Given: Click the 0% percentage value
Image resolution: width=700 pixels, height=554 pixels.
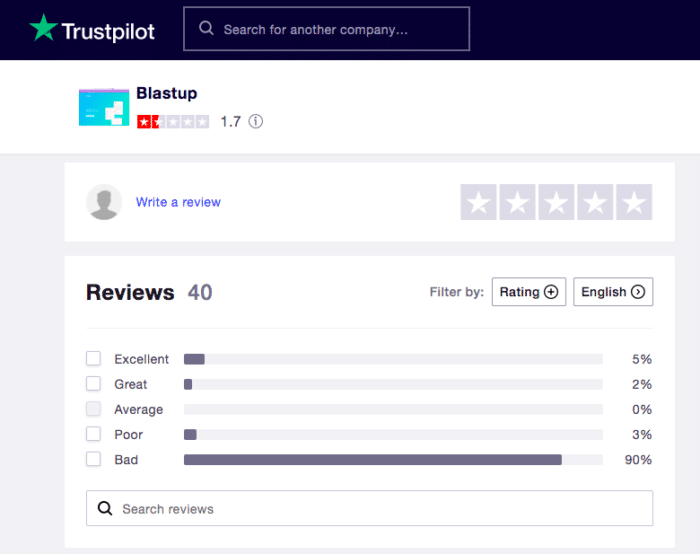Looking at the screenshot, I should click(x=642, y=409).
